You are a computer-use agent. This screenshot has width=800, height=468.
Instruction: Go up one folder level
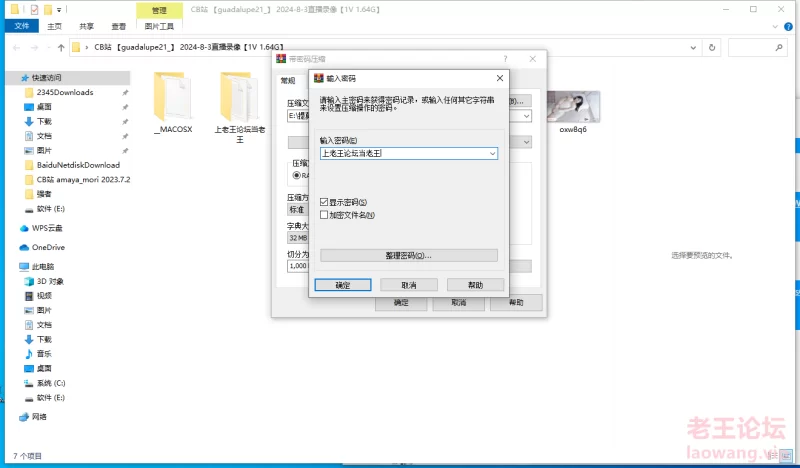[61, 47]
